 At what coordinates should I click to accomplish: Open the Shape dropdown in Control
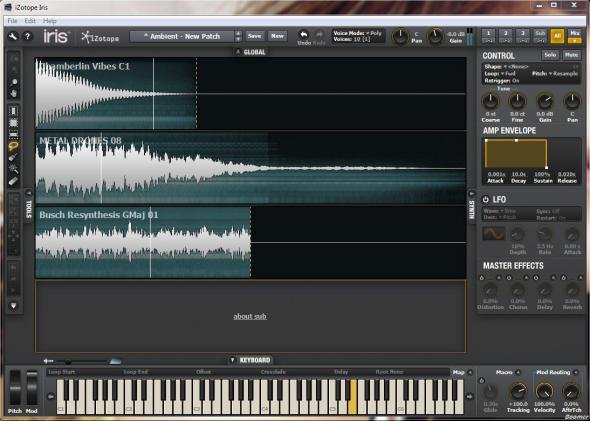[x=506, y=67]
